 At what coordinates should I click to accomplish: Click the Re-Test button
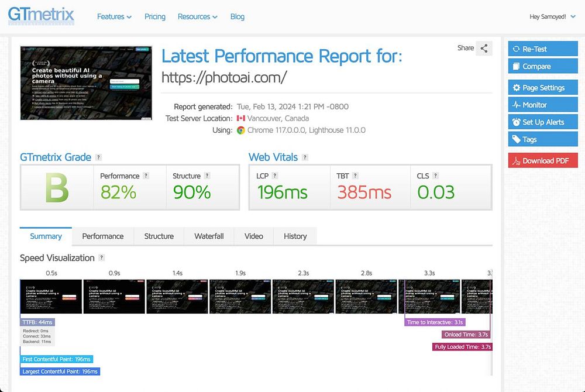[x=543, y=49]
